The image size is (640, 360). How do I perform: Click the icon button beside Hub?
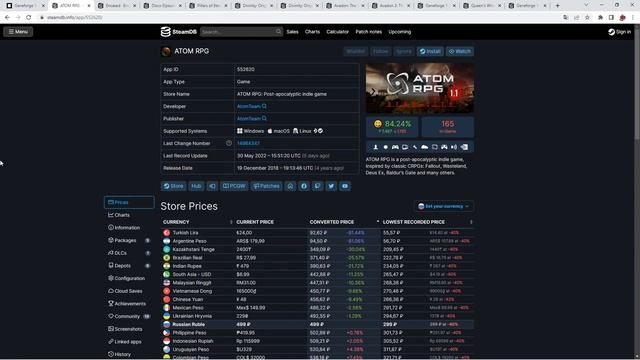(212, 186)
